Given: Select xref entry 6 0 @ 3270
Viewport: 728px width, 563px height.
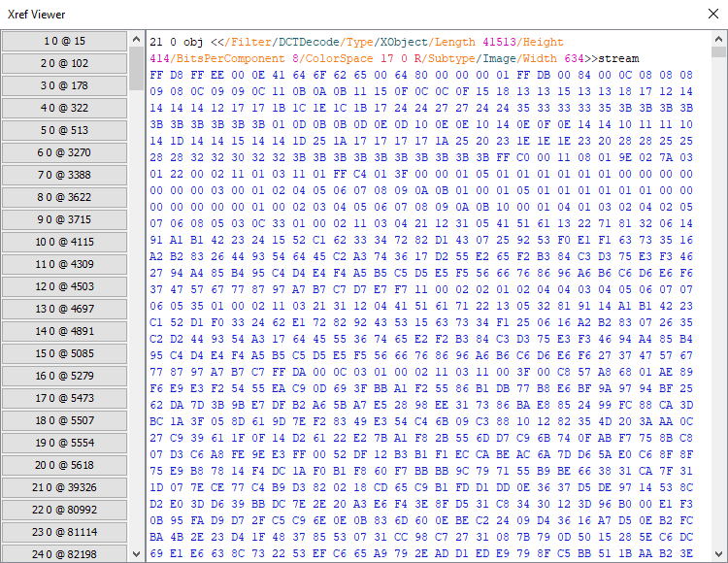Looking at the screenshot, I should (64, 152).
